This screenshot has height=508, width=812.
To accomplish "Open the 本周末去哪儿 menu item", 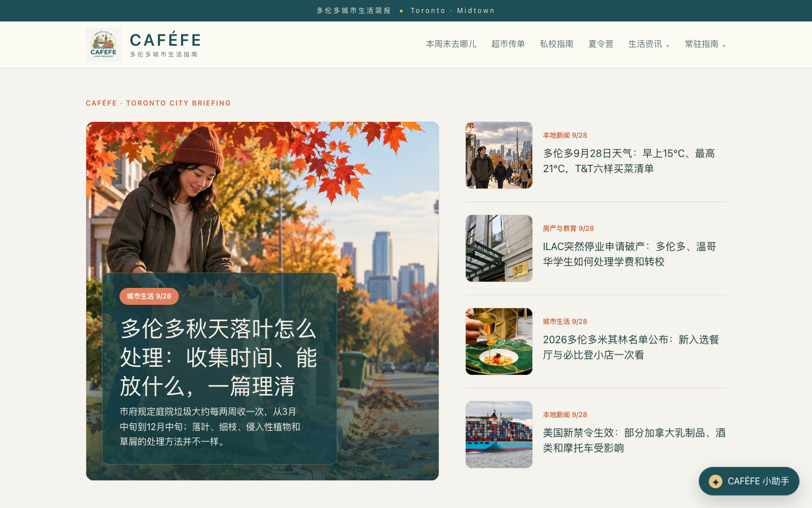I will pyautogui.click(x=451, y=44).
